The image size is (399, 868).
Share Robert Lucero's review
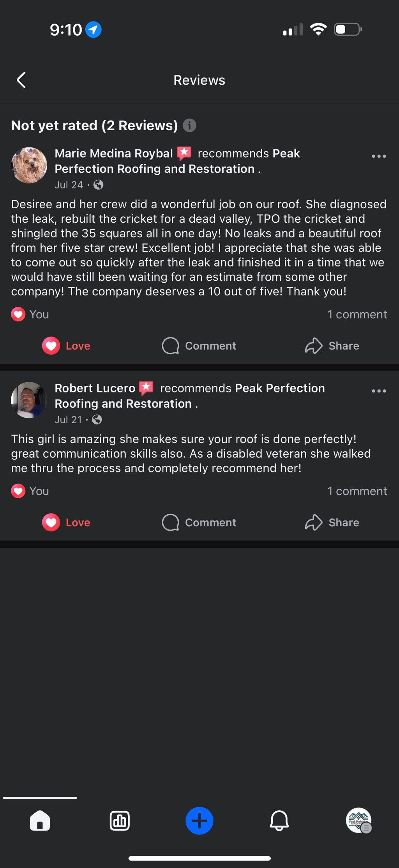tap(332, 522)
